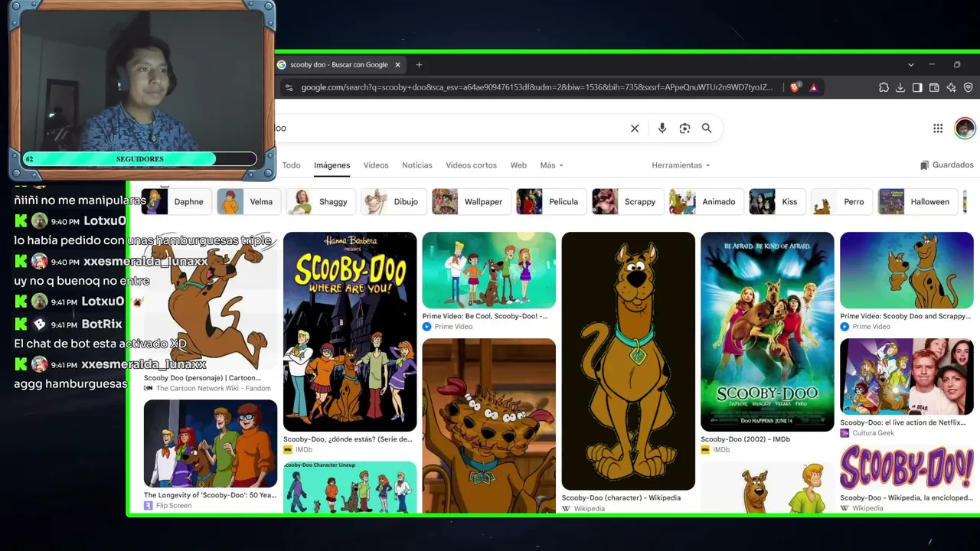Screen dimensions: 980x551
Task: Switch to the Web tab
Action: pos(518,165)
